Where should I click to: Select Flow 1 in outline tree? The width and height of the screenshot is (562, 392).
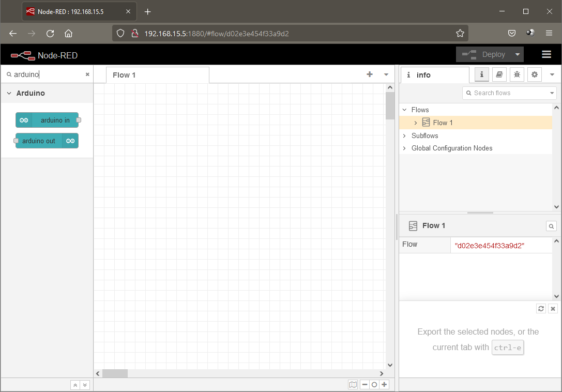(476, 123)
